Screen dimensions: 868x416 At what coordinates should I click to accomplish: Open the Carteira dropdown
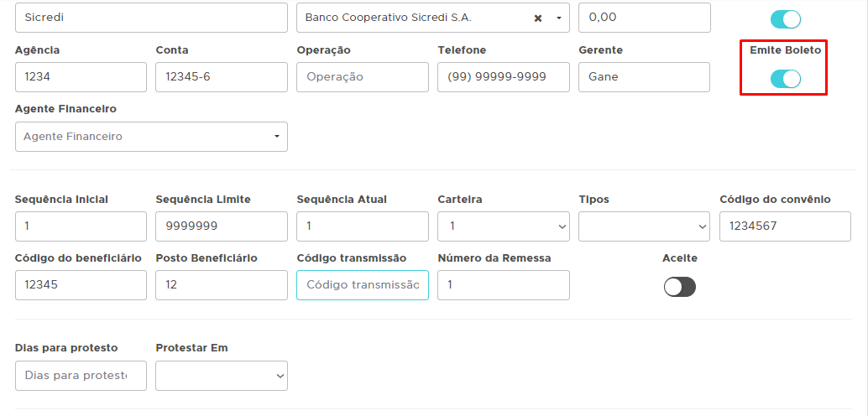tap(503, 226)
